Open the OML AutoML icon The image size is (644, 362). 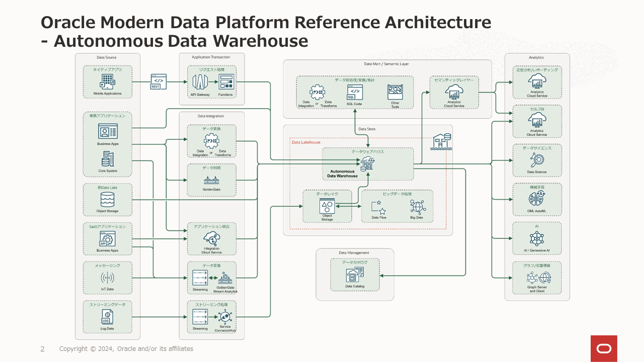point(537,200)
